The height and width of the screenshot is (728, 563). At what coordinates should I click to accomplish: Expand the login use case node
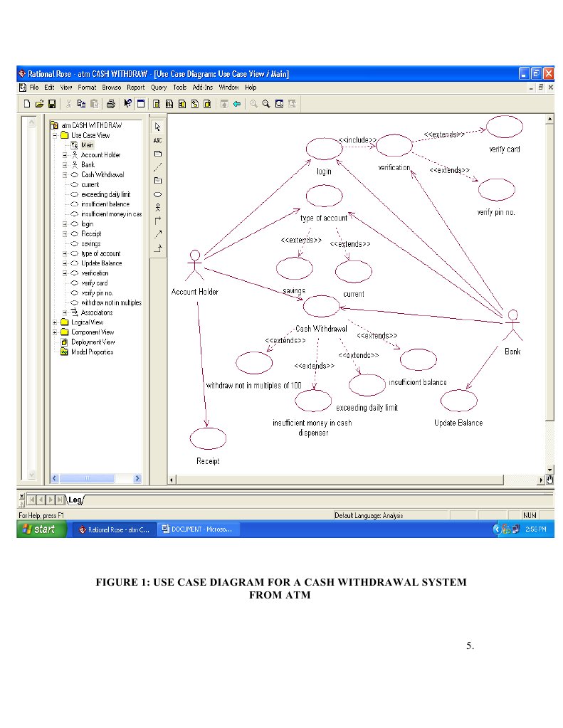65,223
